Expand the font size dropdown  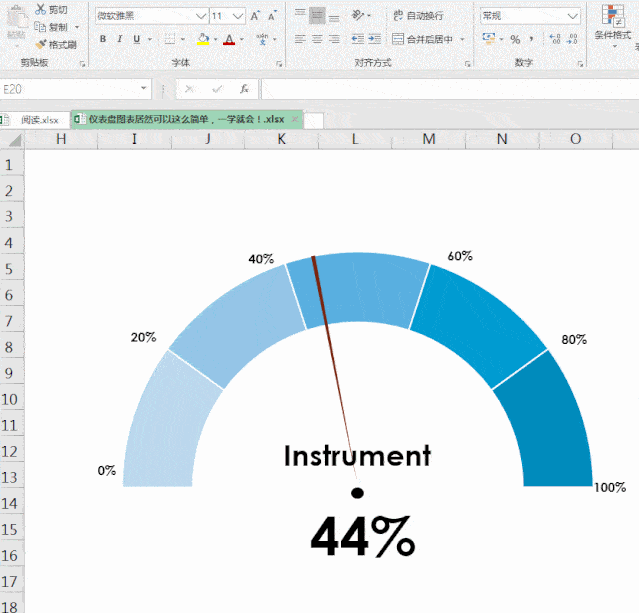click(238, 16)
